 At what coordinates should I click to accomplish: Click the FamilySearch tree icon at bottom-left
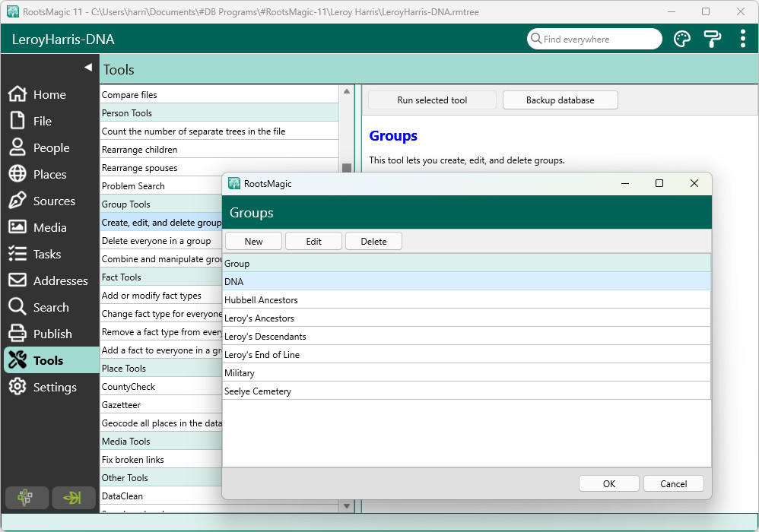27,498
